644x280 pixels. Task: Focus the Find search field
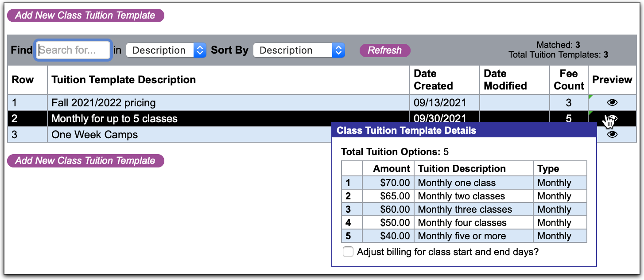(x=73, y=50)
